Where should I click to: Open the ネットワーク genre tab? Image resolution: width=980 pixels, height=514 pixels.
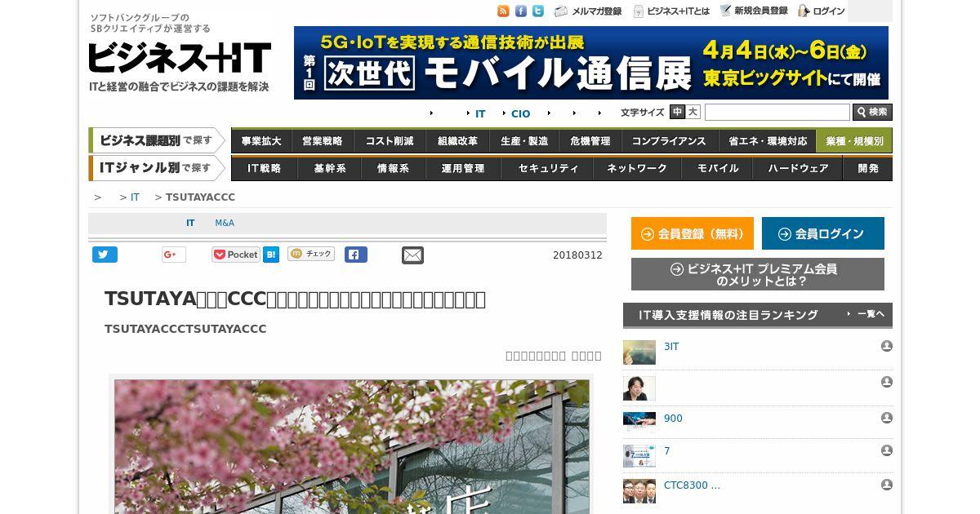pos(637,168)
